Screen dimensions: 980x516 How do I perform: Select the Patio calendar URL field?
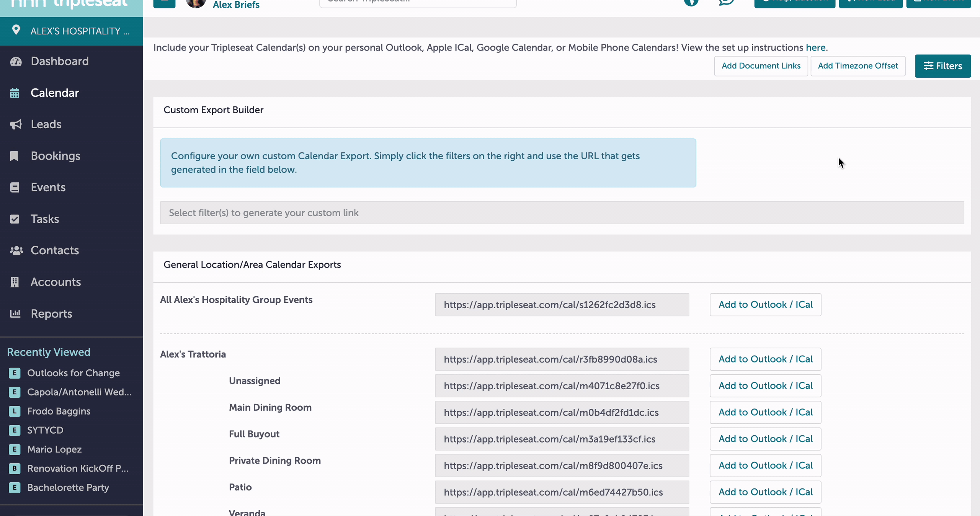562,492
